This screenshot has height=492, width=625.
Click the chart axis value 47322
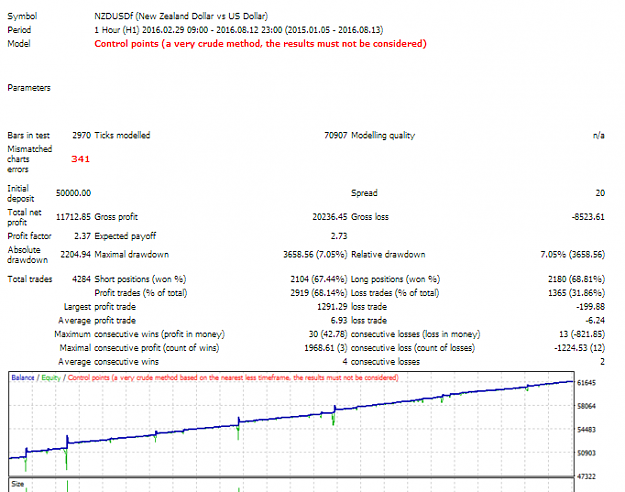(586, 477)
